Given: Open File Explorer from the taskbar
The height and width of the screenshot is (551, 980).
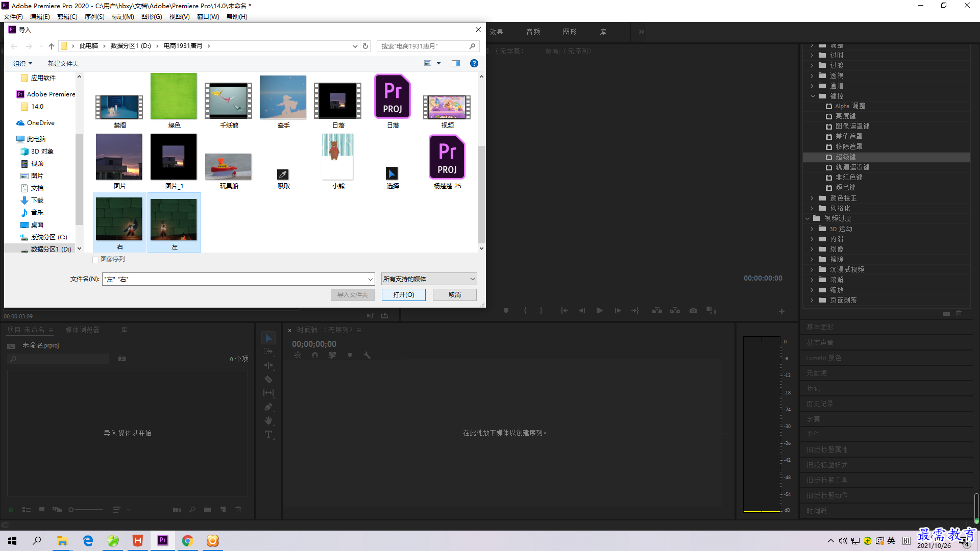Looking at the screenshot, I should 62,540.
